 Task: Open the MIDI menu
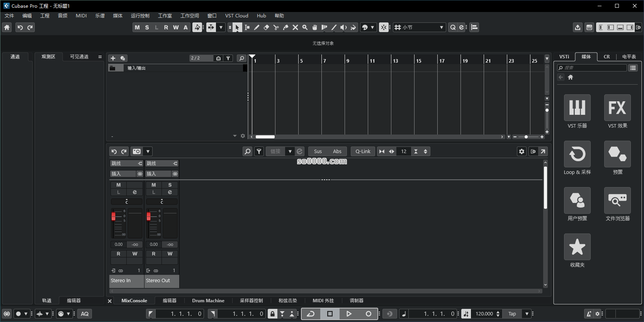click(x=81, y=16)
